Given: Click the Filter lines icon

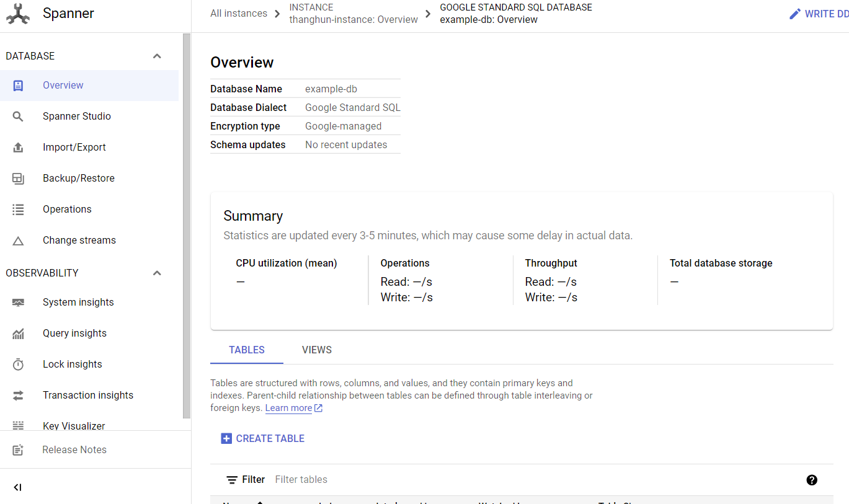Looking at the screenshot, I should coord(232,480).
